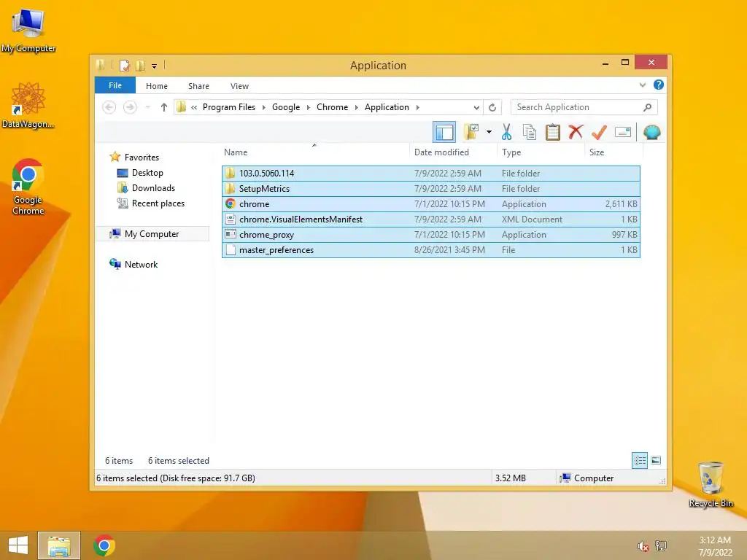Sort by the Type column header
747x560 pixels.
[511, 152]
